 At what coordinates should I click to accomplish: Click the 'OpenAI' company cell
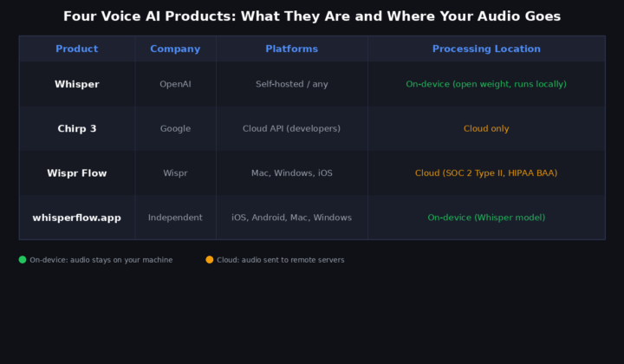(x=175, y=84)
